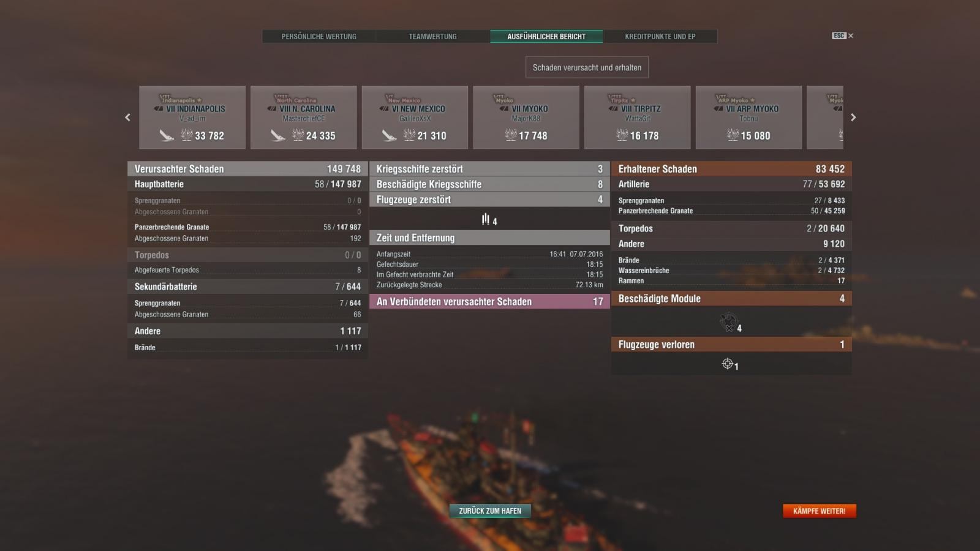Select the VIII Tirpitz ship card
Viewport: 980px width, 551px height.
pos(638,118)
